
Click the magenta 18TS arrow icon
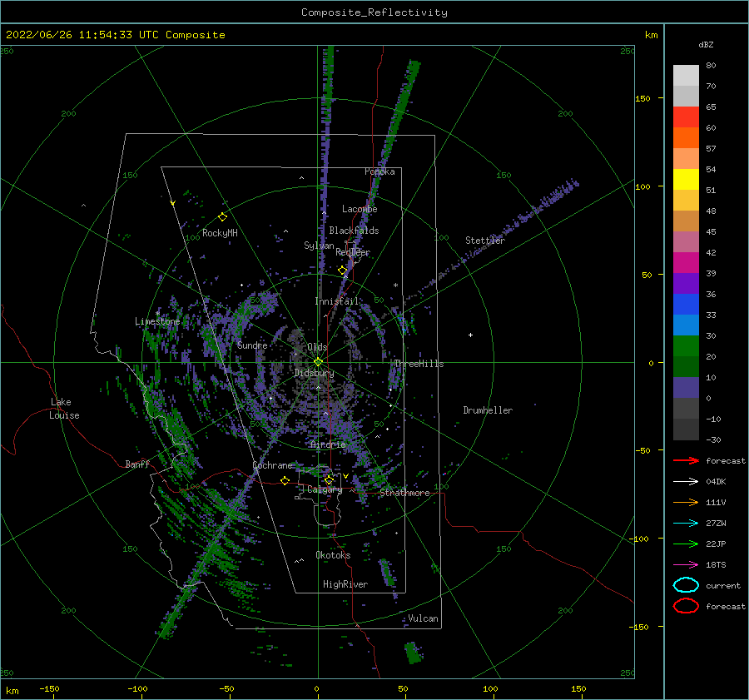pyautogui.click(x=686, y=565)
